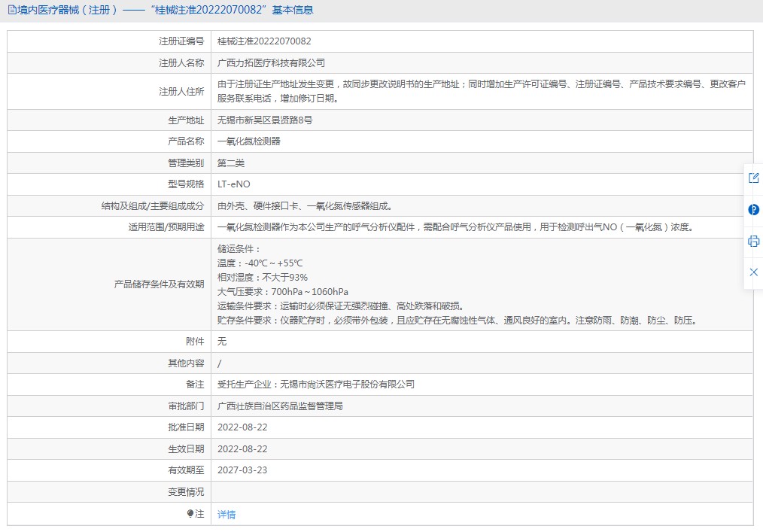Click the 生效日期 value 2022-08-22
The height and width of the screenshot is (532, 763).
(x=242, y=448)
